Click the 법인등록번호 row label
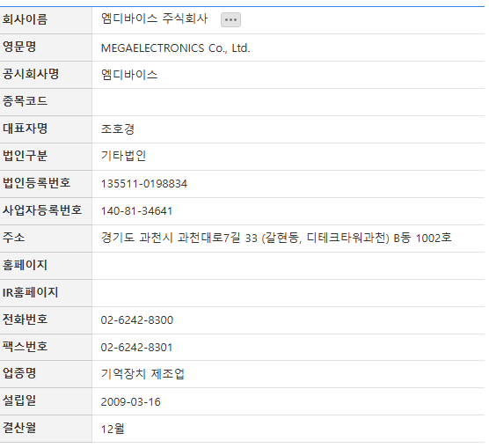 coord(36,183)
